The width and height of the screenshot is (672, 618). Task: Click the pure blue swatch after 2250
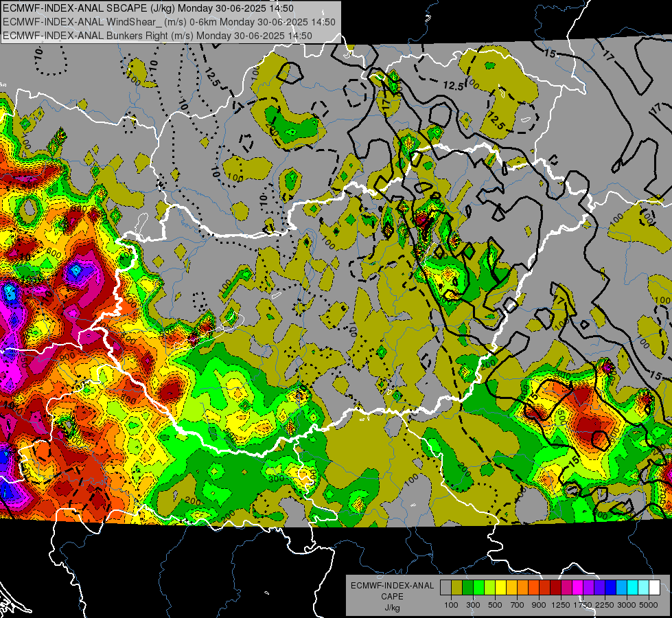pos(611,588)
